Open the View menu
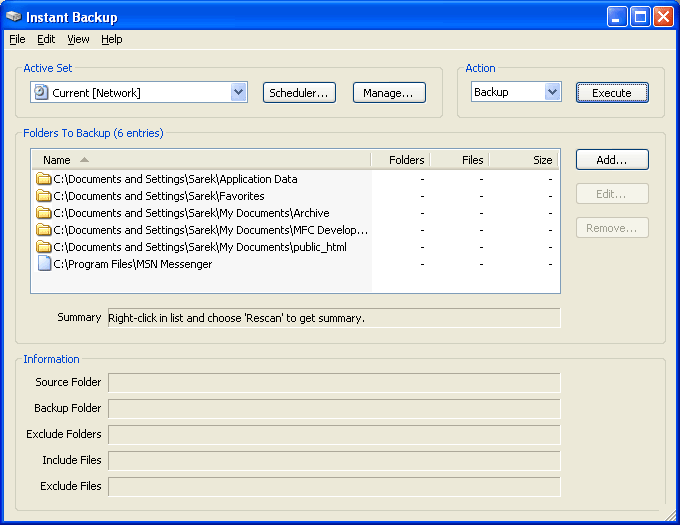 (x=78, y=39)
